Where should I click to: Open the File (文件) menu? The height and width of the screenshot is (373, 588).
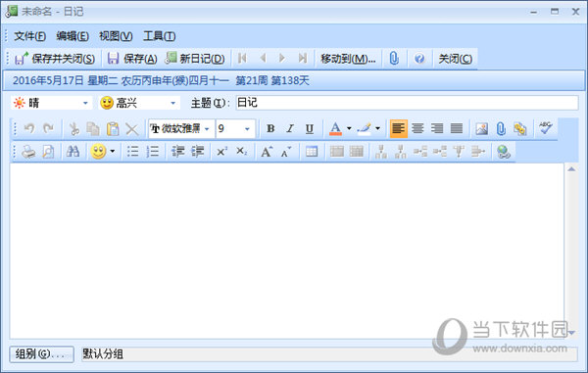pos(30,36)
